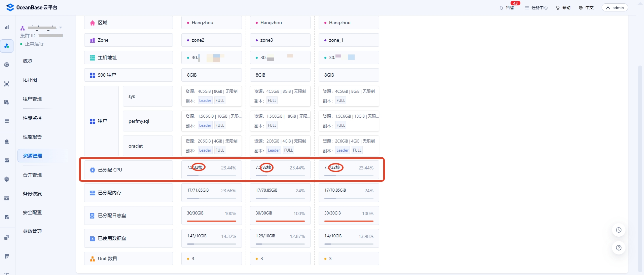Viewport: 644px width, 275px height.
Task: Select the hexagon cube icon in left rail
Action: [x=7, y=65]
